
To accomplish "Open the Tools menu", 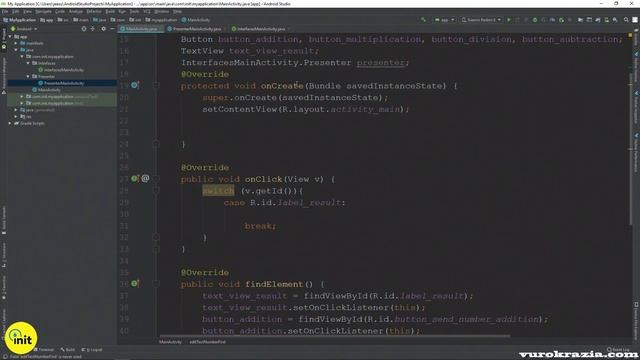I will 134,11.
